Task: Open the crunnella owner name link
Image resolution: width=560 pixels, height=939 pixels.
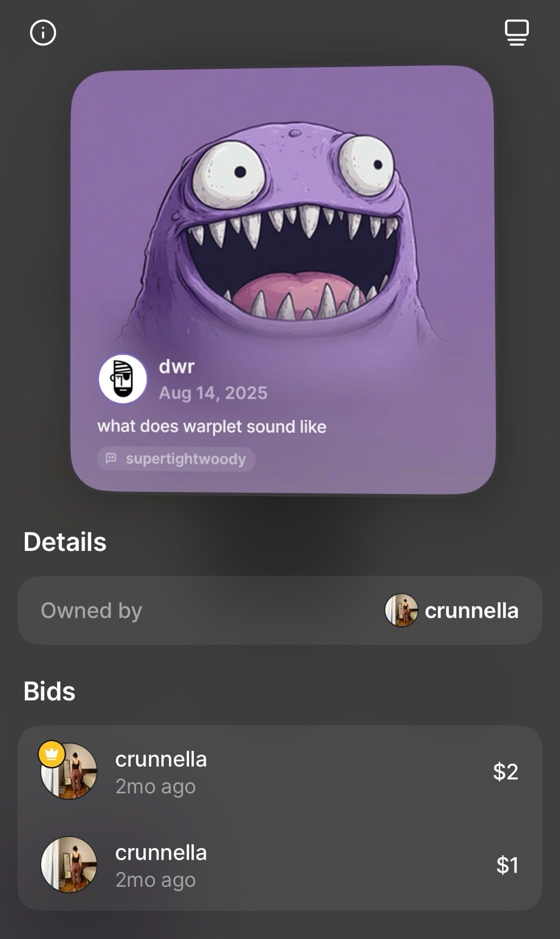Action: click(x=471, y=611)
